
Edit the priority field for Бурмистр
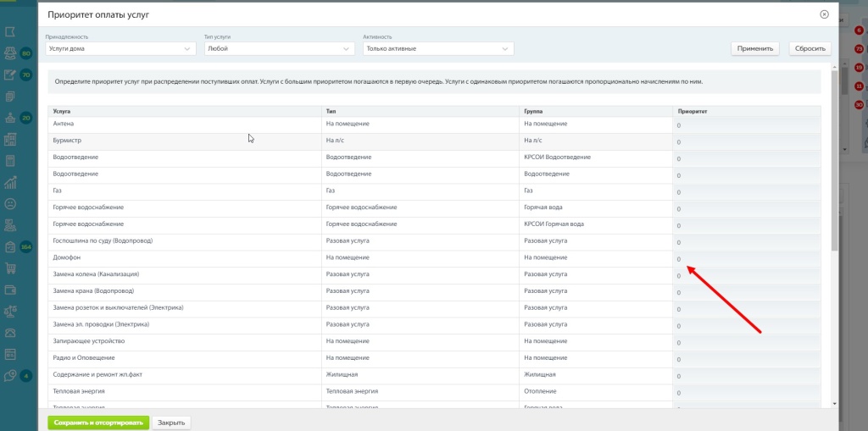coord(747,142)
